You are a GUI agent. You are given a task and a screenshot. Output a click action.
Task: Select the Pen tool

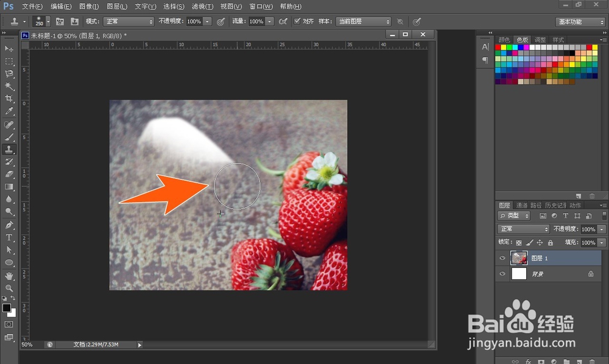point(9,225)
